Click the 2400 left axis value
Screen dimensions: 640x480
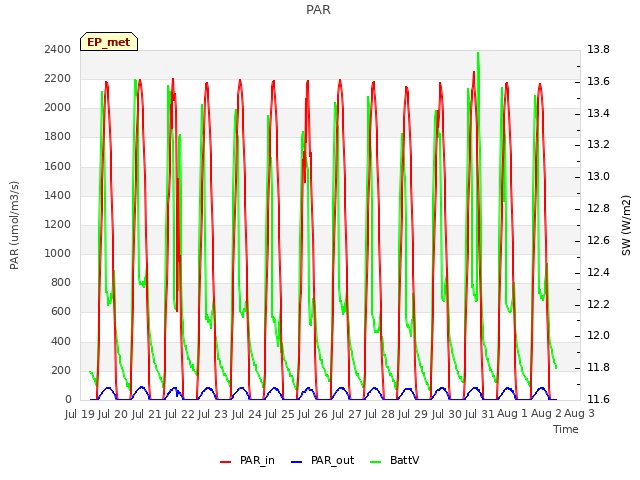58,49
